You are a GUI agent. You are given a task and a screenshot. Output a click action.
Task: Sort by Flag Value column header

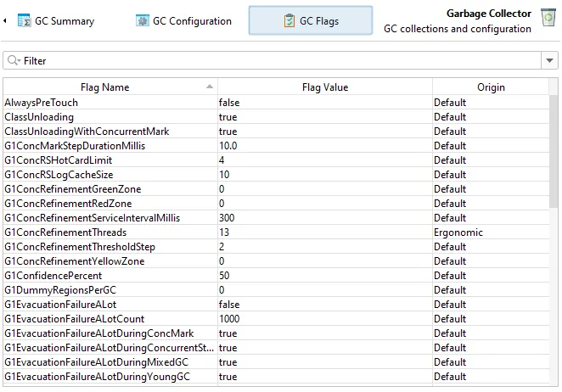tap(325, 87)
